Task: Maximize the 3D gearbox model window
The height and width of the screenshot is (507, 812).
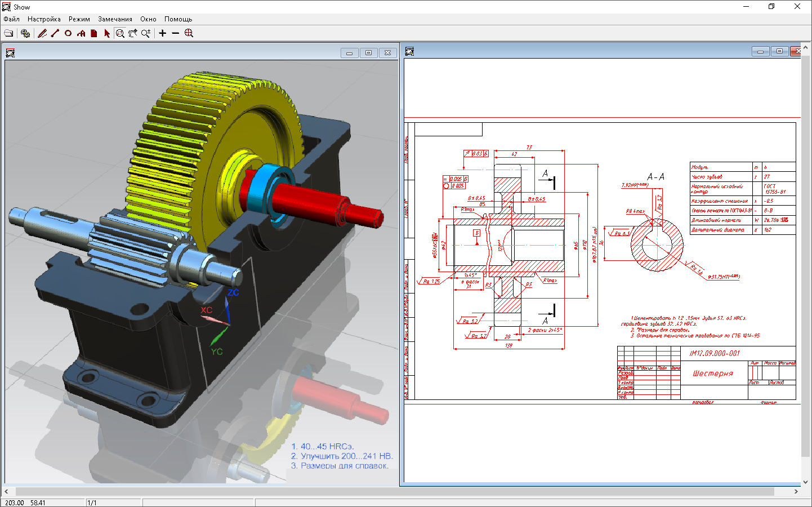Action: [369, 52]
